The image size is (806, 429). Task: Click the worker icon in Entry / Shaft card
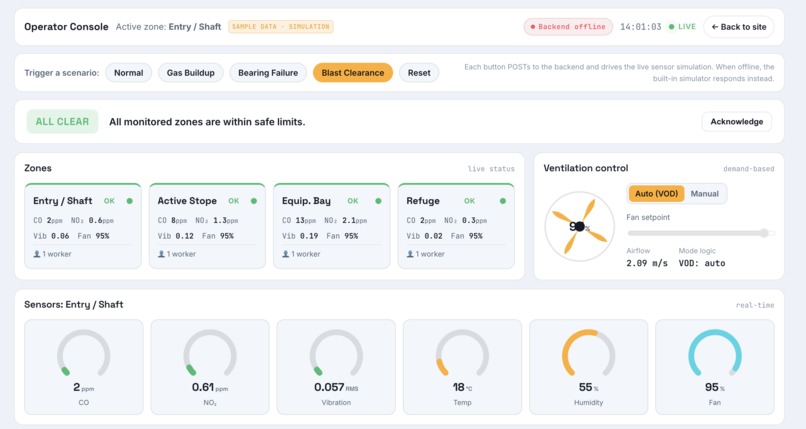point(36,254)
